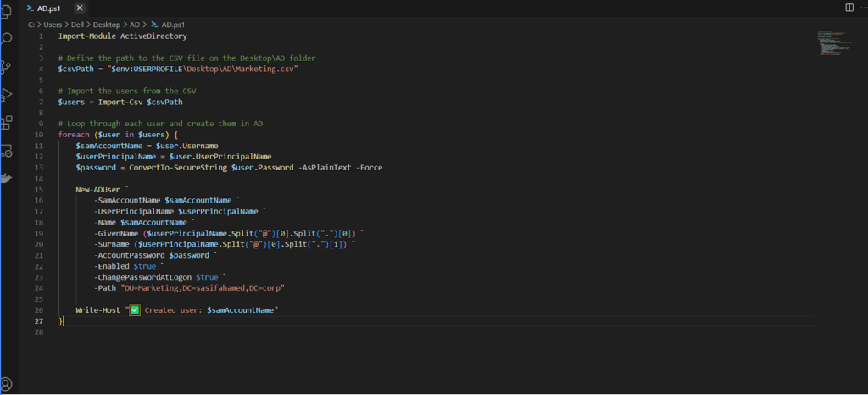Expand the 'C:' breadcrumb segment
Image resolution: width=868 pixels, height=395 pixels.
pyautogui.click(x=31, y=25)
